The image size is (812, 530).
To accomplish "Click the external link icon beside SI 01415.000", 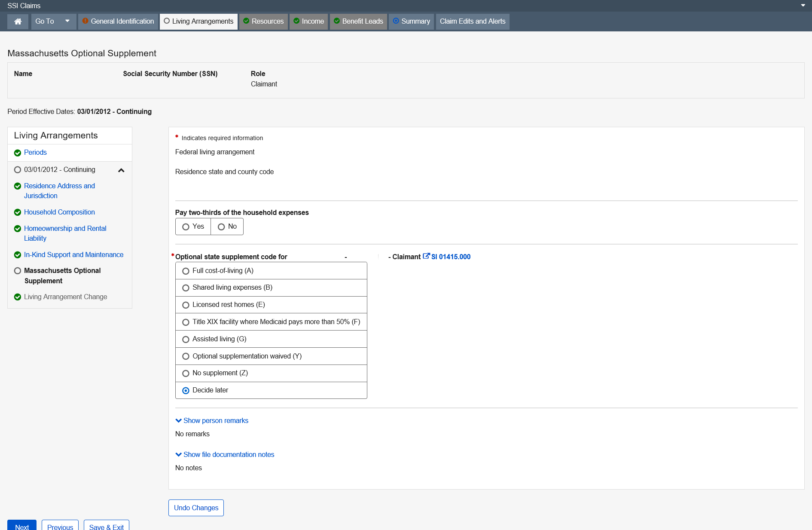I will coord(426,256).
